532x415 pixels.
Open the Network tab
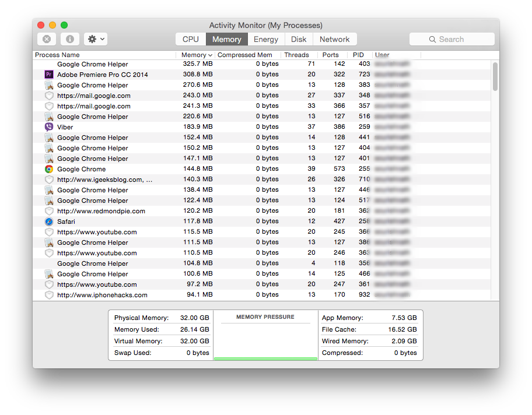[334, 39]
